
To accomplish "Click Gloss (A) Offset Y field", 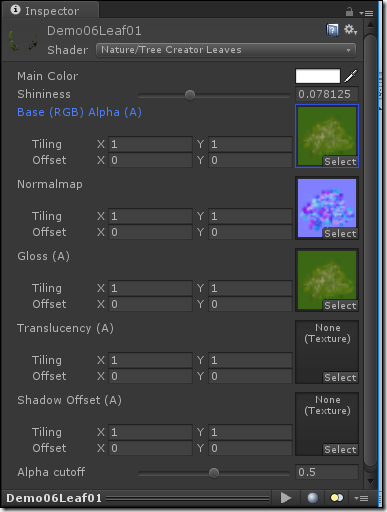I will [250, 304].
